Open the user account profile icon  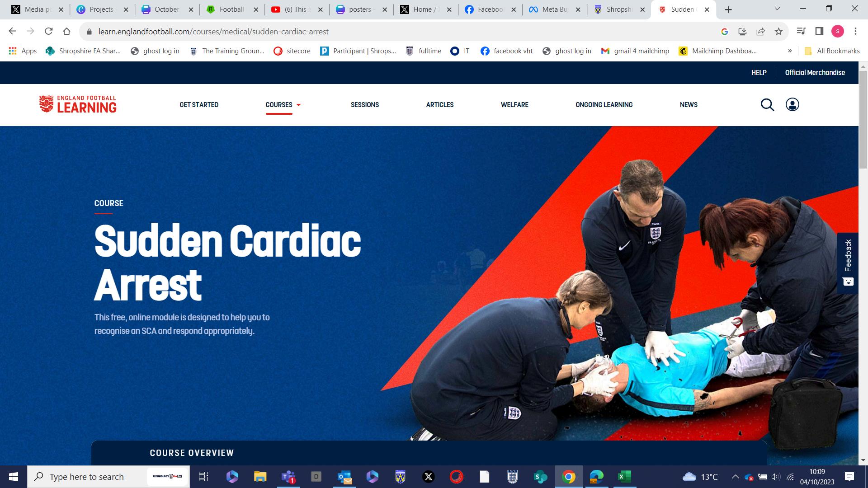tap(792, 105)
